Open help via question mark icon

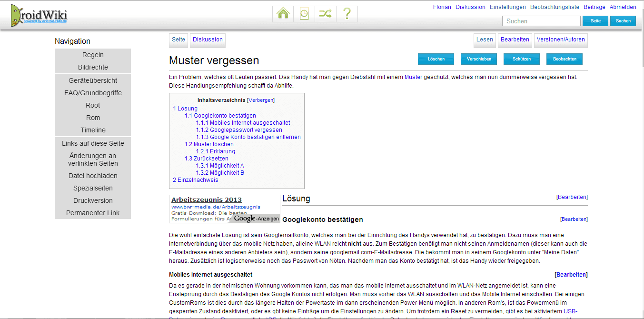347,14
